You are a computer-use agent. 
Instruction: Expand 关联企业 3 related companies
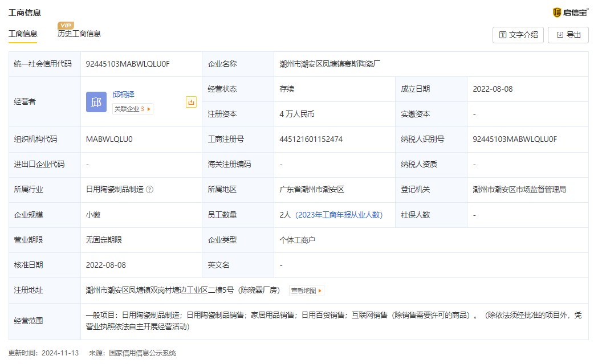(132, 109)
